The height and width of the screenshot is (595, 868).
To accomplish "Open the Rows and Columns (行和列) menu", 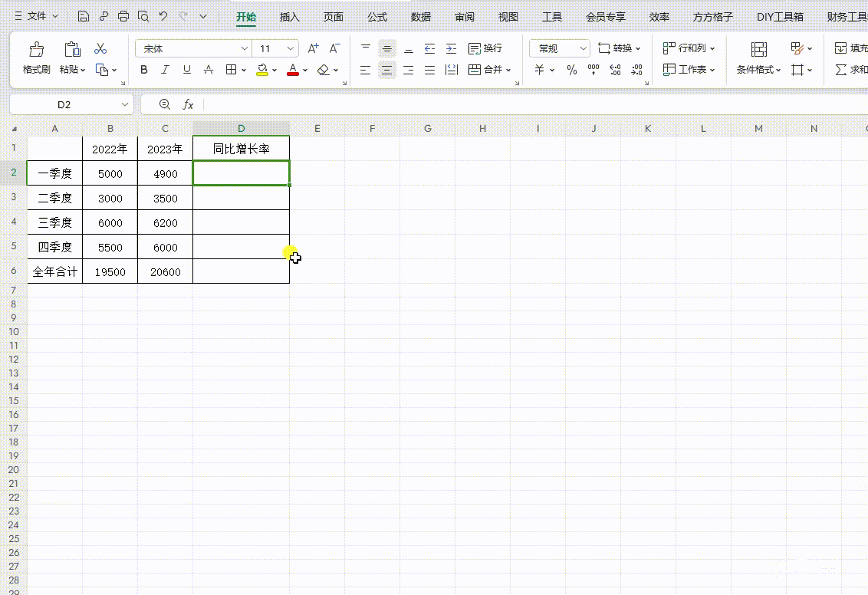I will tap(689, 49).
